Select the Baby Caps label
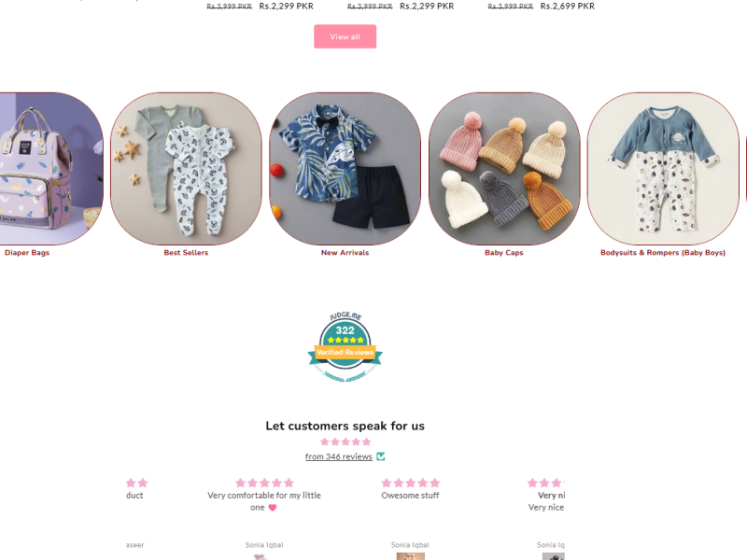This screenshot has width=747, height=560. (x=504, y=253)
